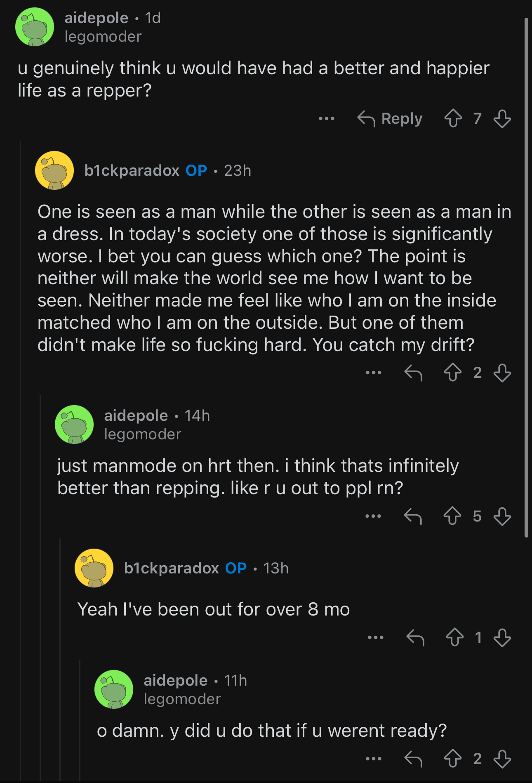Upvote 'Yeah I've been out' comment
532x783 pixels.
point(454,637)
